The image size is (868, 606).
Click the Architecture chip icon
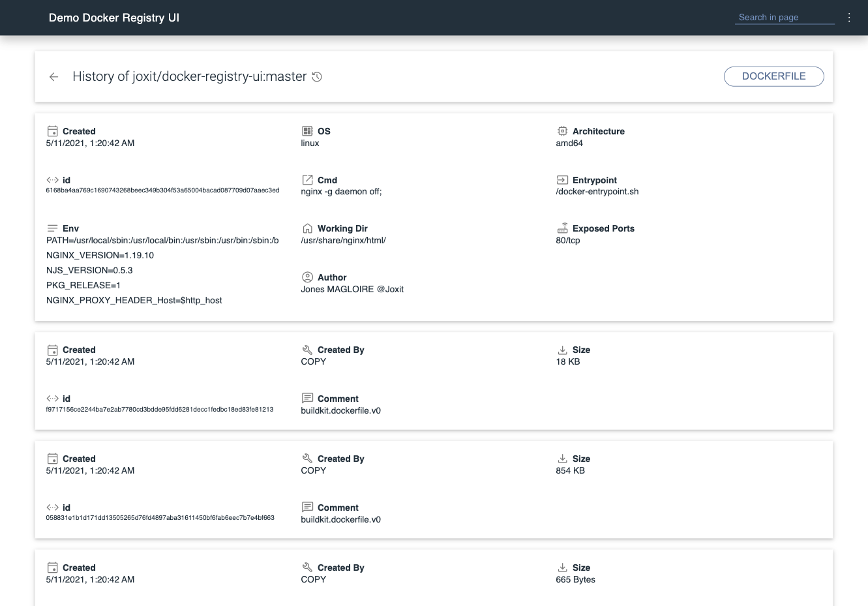tap(562, 131)
